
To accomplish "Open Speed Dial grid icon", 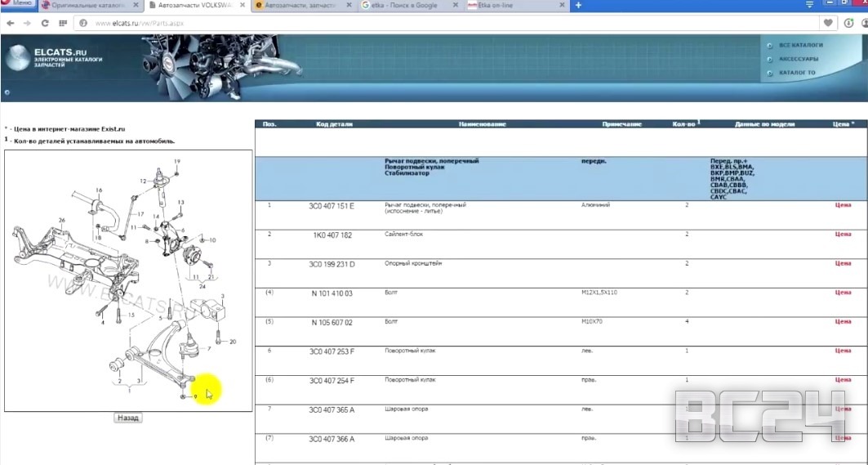I will [63, 23].
